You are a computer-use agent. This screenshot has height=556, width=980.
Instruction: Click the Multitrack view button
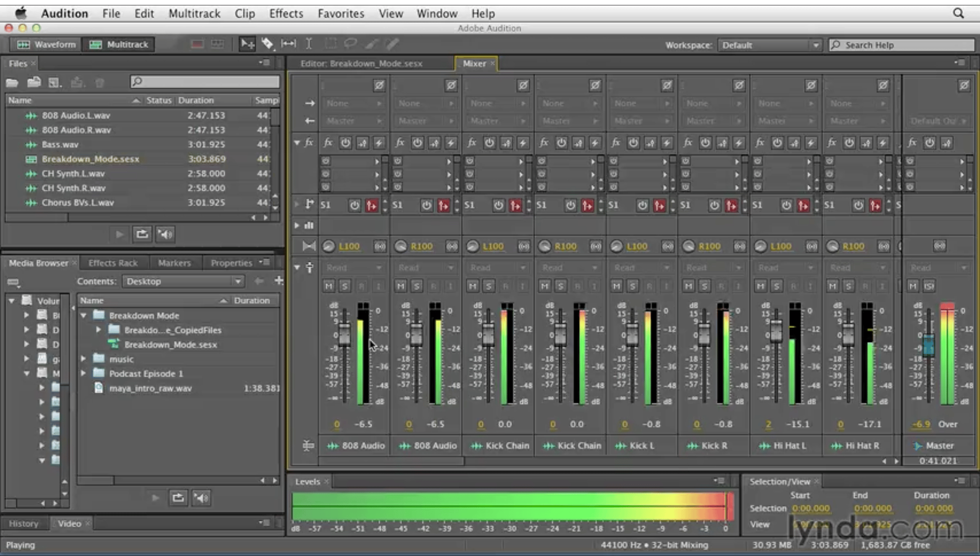pyautogui.click(x=119, y=44)
